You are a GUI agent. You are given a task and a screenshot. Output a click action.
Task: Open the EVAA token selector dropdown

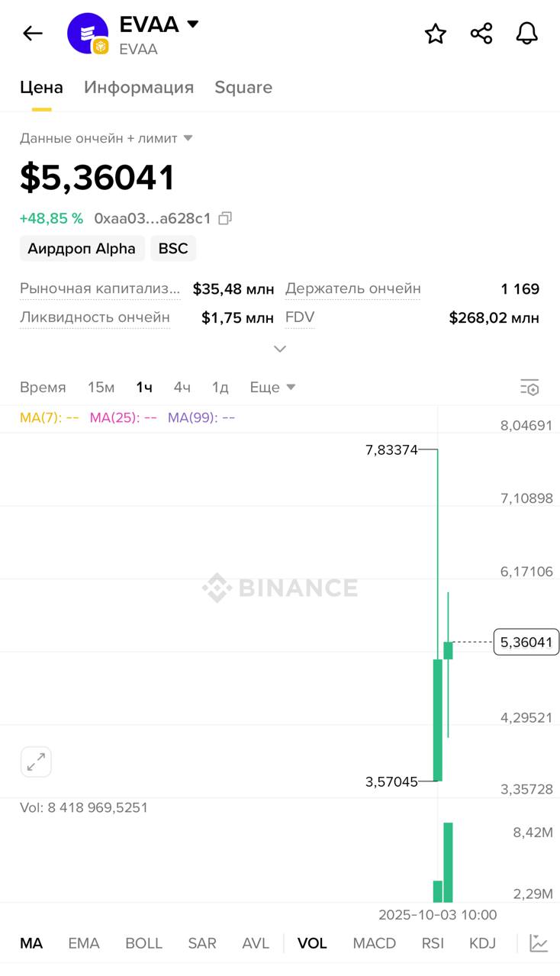(193, 24)
